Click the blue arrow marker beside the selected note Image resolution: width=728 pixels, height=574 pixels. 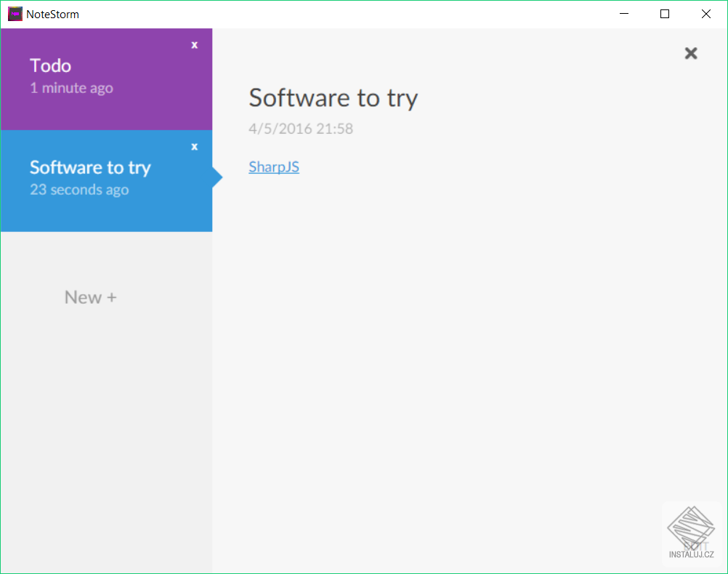(216, 176)
